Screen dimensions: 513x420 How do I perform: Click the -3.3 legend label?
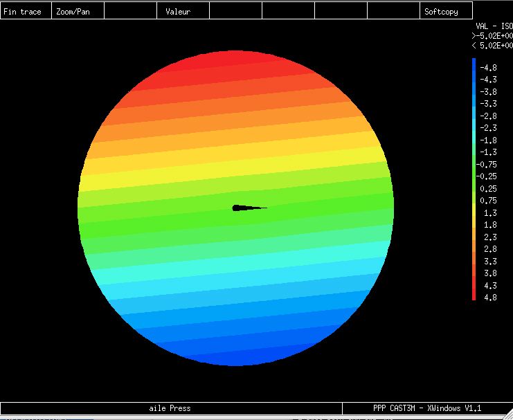tap(488, 104)
